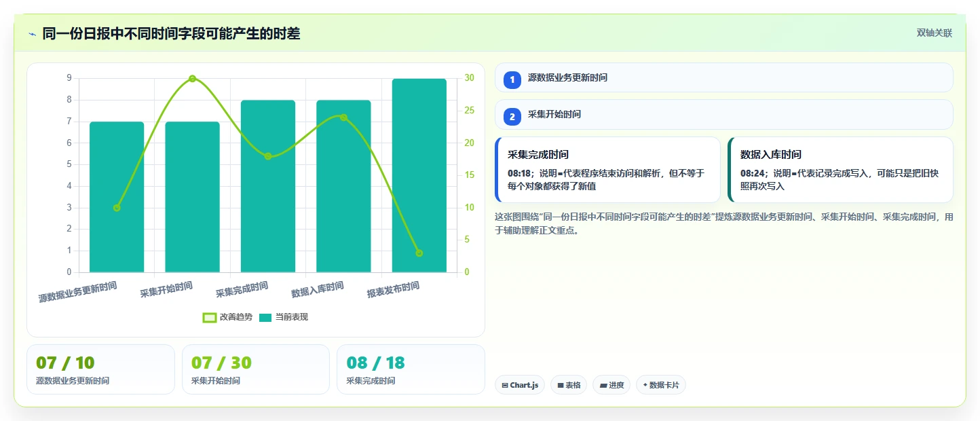Open the 采集完成时间 detail card
980x421 pixels.
click(607, 170)
